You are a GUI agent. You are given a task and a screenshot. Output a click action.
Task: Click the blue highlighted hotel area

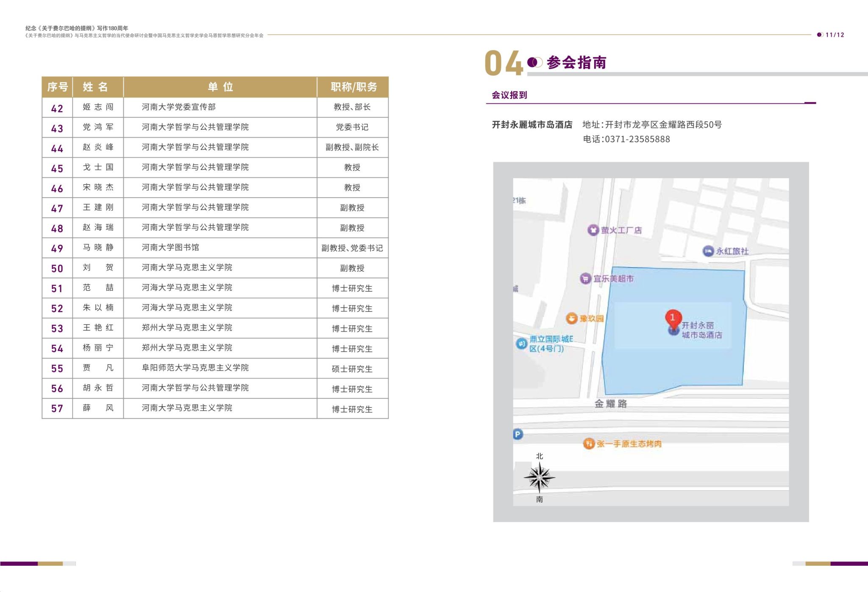pos(653,365)
